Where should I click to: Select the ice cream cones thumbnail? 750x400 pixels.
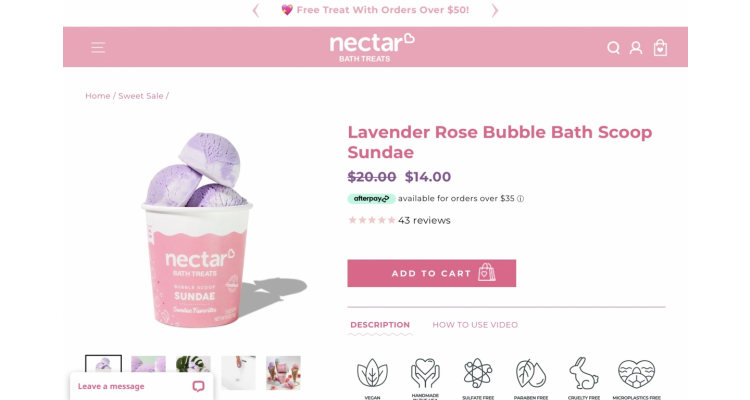pos(283,373)
